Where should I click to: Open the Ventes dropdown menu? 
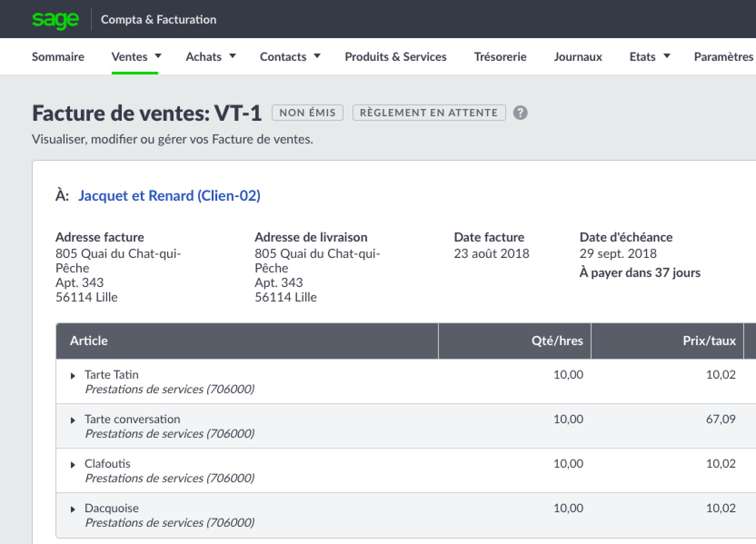click(x=136, y=57)
